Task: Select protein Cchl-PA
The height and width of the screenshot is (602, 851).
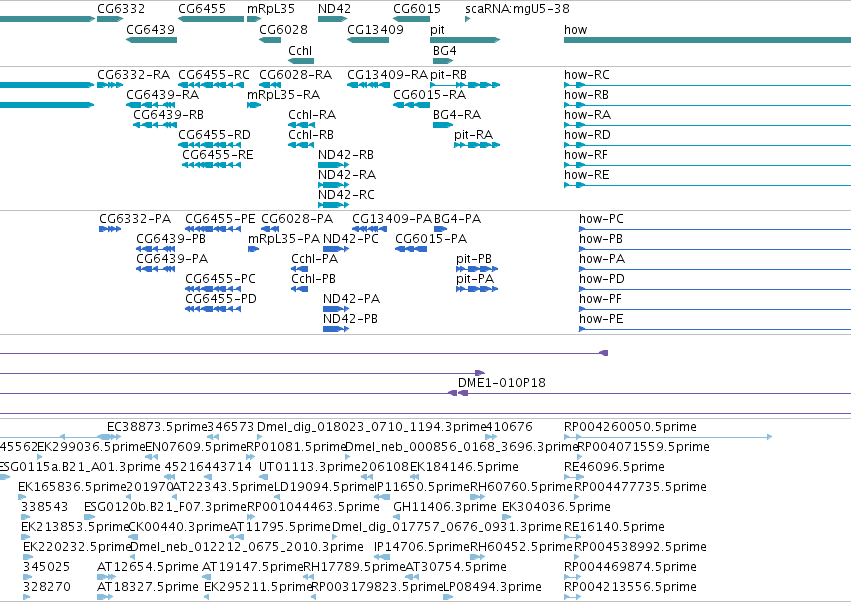Action: coord(314,259)
